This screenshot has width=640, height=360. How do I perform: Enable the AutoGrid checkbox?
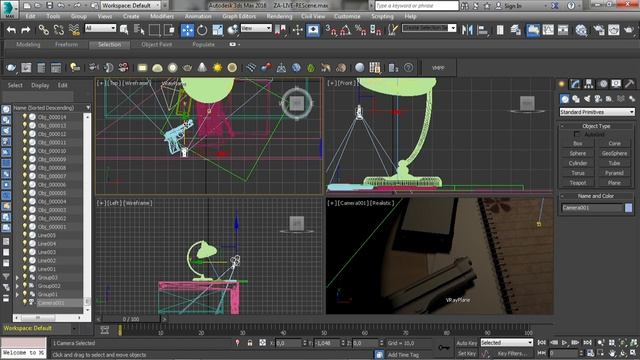577,134
